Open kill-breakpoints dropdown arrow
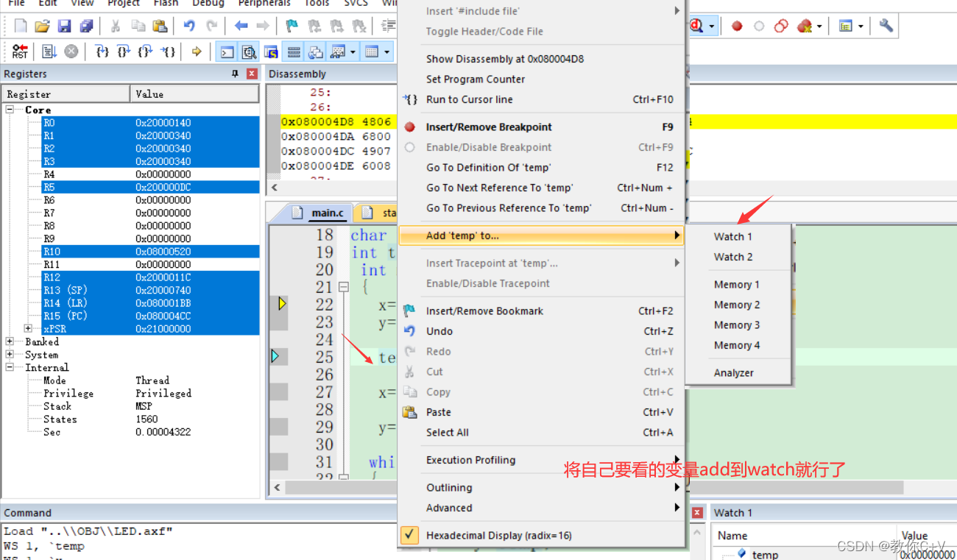This screenshot has width=957, height=560. (819, 26)
